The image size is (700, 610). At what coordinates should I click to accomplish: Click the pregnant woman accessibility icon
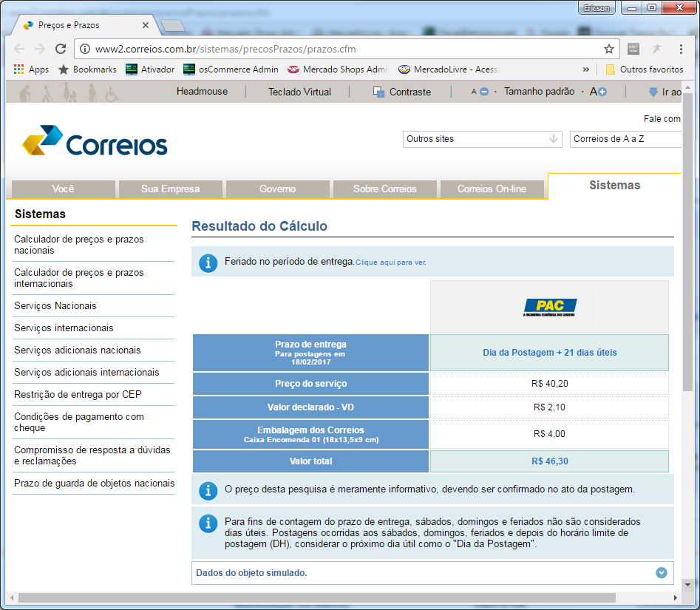coord(70,92)
